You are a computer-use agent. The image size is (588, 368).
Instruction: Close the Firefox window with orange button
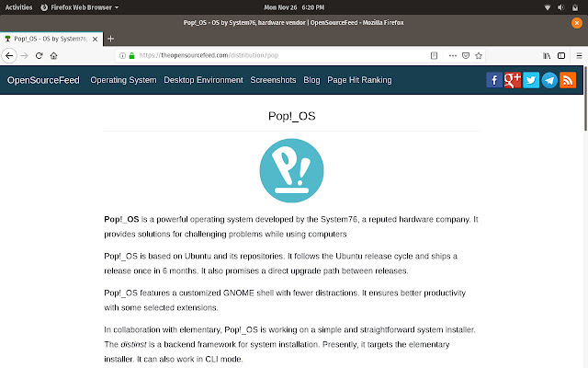pos(577,23)
